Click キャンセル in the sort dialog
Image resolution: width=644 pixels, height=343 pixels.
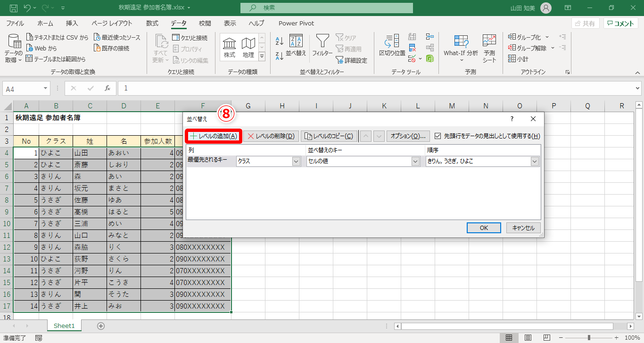tap(523, 228)
